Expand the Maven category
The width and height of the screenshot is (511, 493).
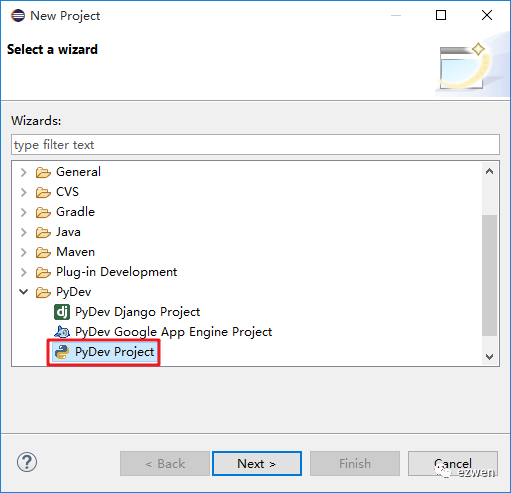point(24,252)
